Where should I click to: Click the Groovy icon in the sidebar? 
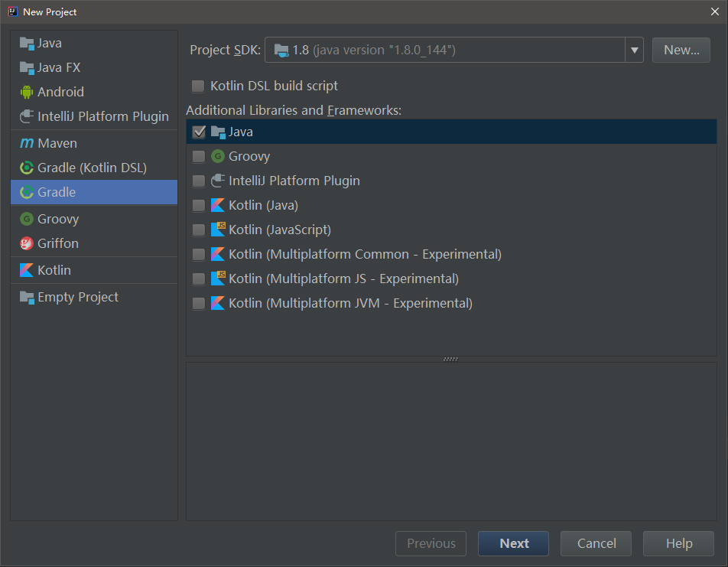[27, 219]
